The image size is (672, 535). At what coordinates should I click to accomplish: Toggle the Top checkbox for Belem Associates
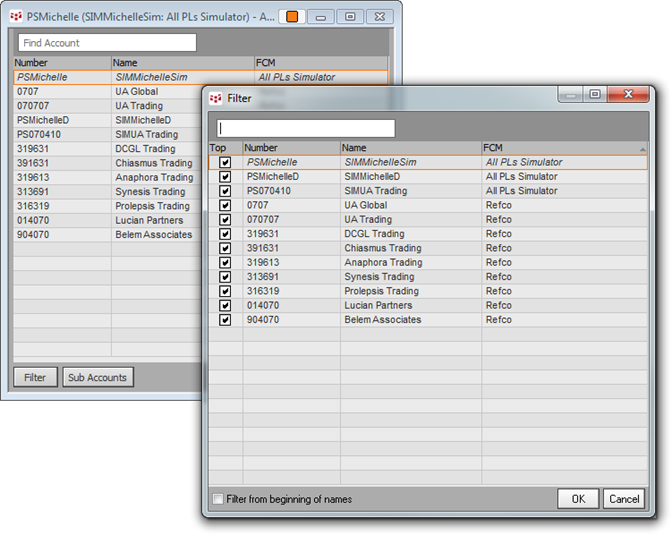click(x=225, y=320)
